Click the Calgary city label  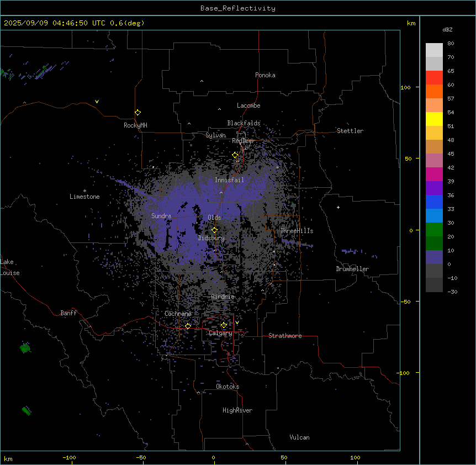[x=221, y=333]
